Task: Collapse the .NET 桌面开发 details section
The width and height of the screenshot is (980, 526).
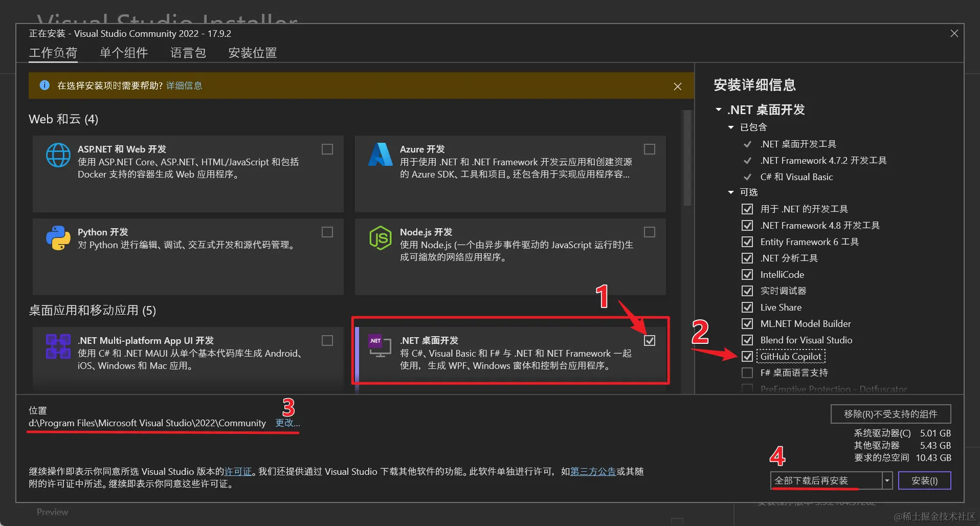Action: click(x=719, y=109)
